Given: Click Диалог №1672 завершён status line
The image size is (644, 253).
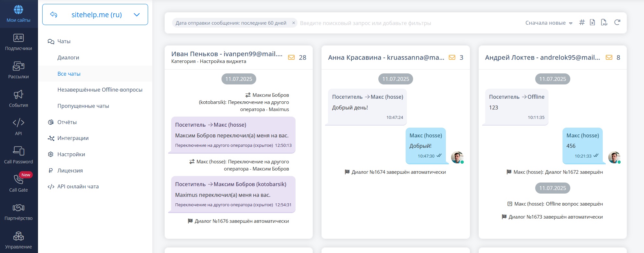Looking at the screenshot, I should 555,172.
